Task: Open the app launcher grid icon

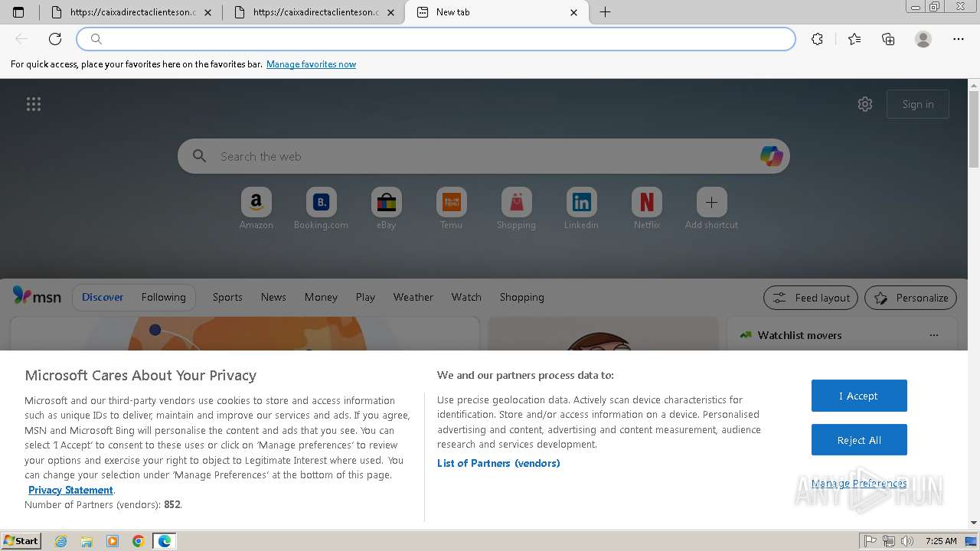Action: pyautogui.click(x=34, y=104)
